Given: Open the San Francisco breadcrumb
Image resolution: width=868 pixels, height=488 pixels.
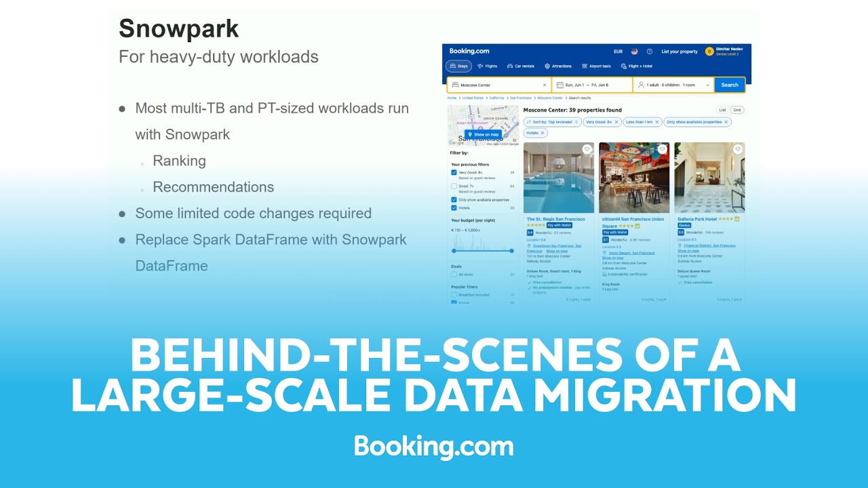Looking at the screenshot, I should pos(521,98).
